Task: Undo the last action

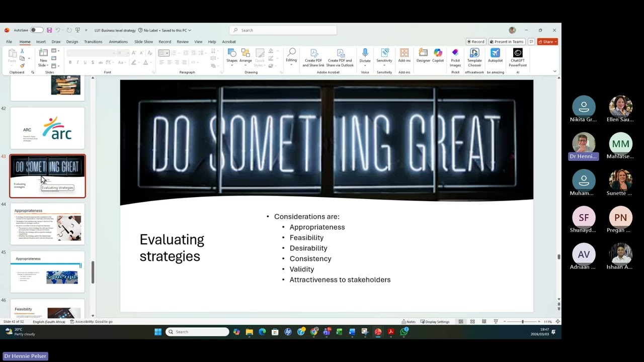Action: point(58,30)
